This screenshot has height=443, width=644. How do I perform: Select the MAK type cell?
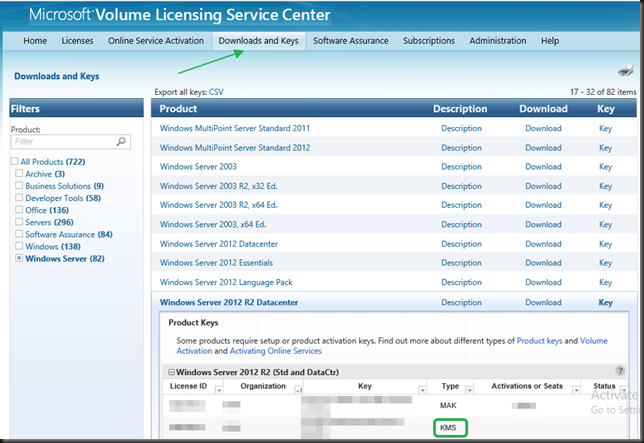tap(448, 405)
